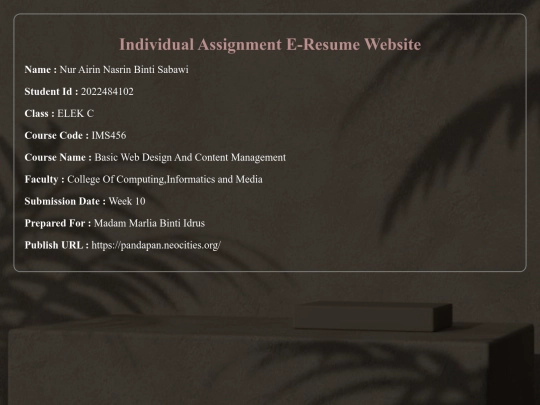Viewport: 540px width, 405px height.
Task: Click the heading Individual Assignment E-Resume Website
Action: 270,45
